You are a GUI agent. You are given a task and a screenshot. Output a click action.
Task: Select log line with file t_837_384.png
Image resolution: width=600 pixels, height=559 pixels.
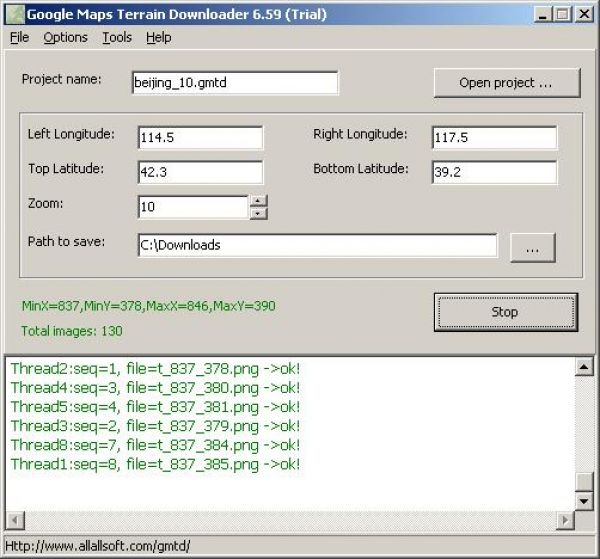(155, 445)
